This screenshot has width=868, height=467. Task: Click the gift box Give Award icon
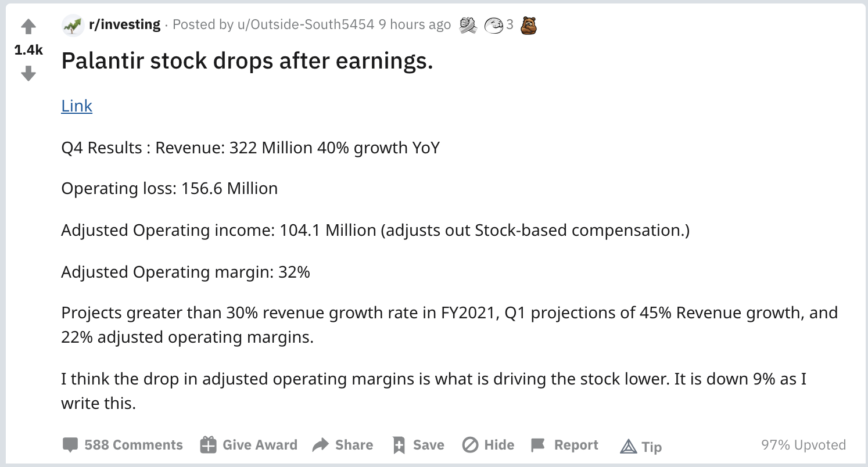tap(208, 445)
